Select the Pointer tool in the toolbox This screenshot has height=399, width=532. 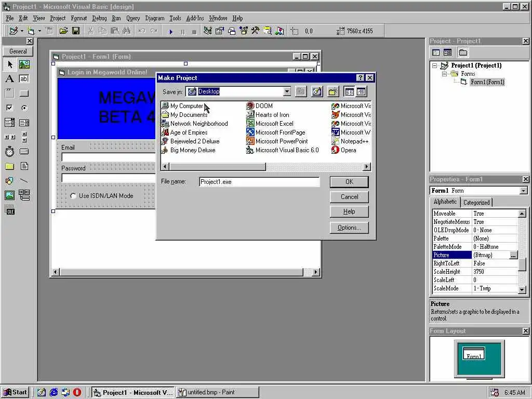pyautogui.click(x=10, y=64)
